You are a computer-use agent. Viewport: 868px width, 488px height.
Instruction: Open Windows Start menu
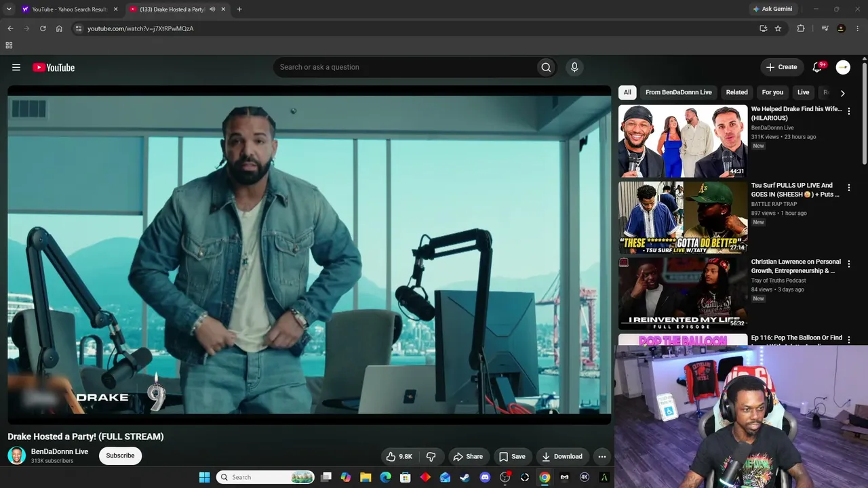coord(204,477)
